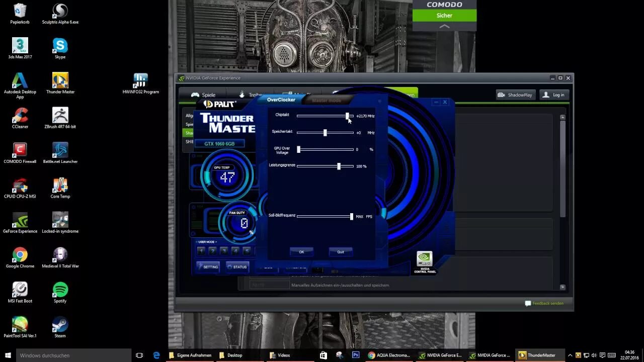The width and height of the screenshot is (644, 362).
Task: Open CPUID CPU-Z MSI icon
Action: (20, 188)
